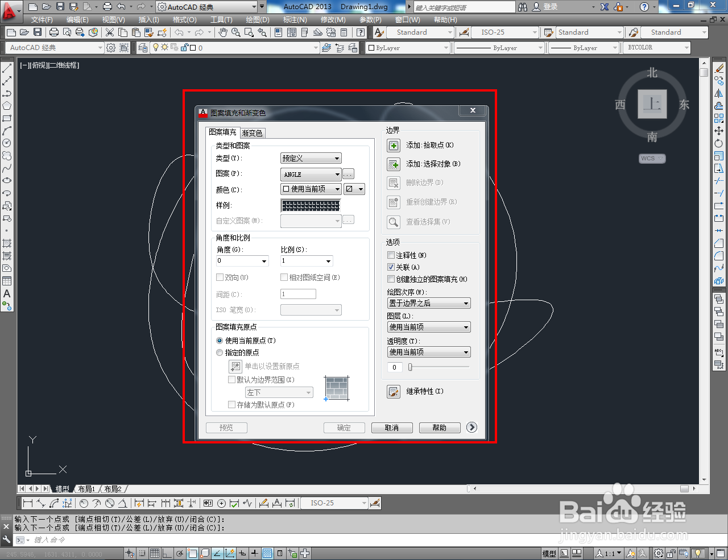The width and height of the screenshot is (728, 560).
Task: Click the Pan hand icon in the toolbar
Action: (x=223, y=32)
